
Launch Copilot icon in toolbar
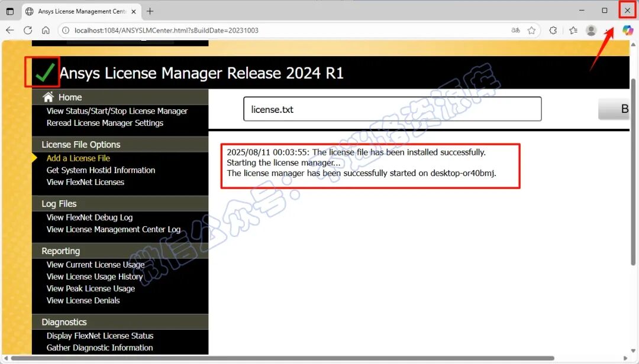[628, 30]
